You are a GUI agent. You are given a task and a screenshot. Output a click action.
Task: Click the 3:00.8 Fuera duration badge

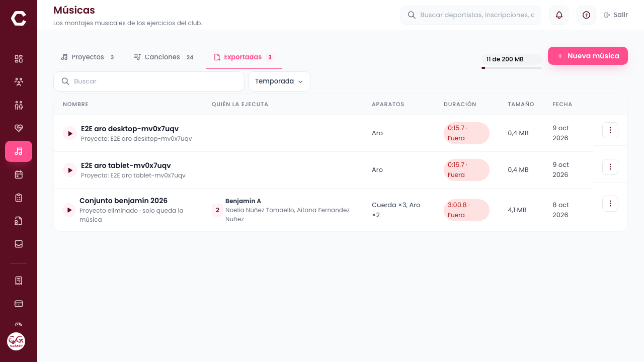466,210
